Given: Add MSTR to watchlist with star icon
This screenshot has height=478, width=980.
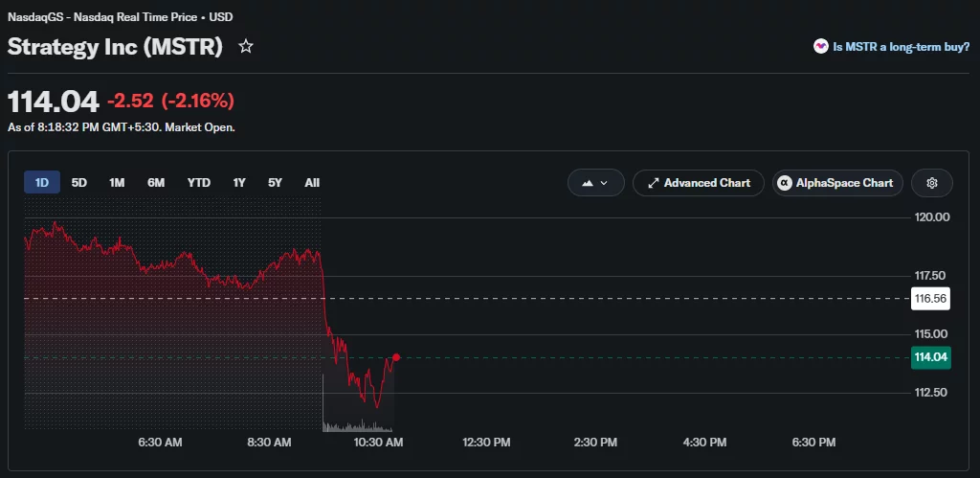Looking at the screenshot, I should point(246,46).
